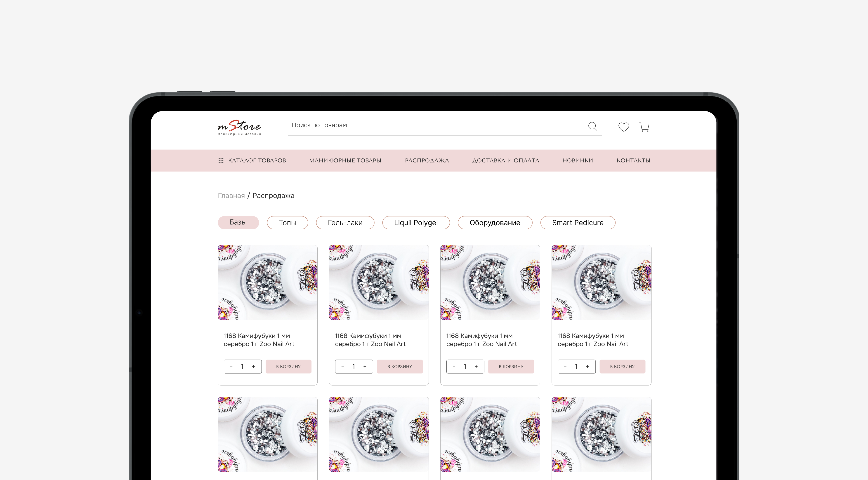Screen dimensions: 868x480
Task: Go to 'Новинки' menu item
Action: (x=578, y=161)
